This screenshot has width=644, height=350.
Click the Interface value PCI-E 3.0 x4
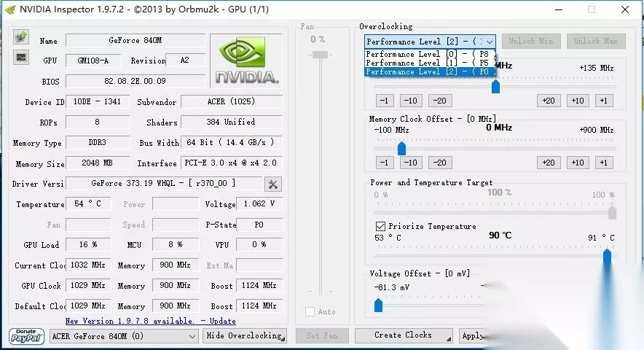click(231, 163)
